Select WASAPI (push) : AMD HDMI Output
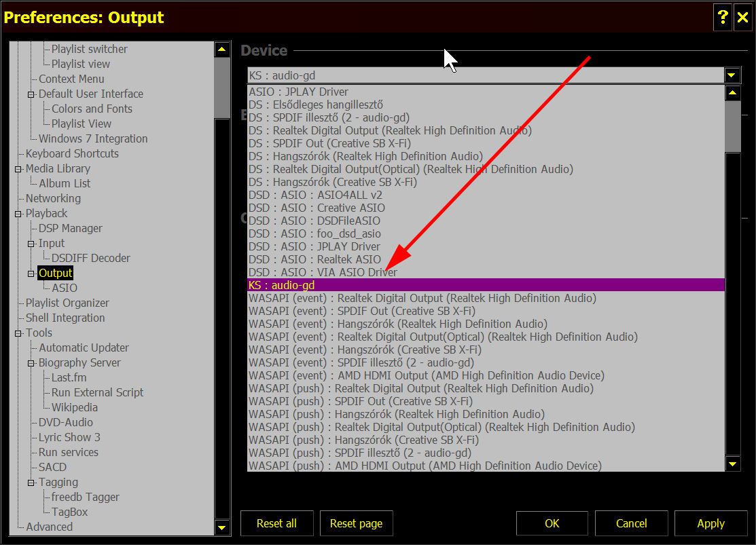Screen dimensions: 756x545 486,466
